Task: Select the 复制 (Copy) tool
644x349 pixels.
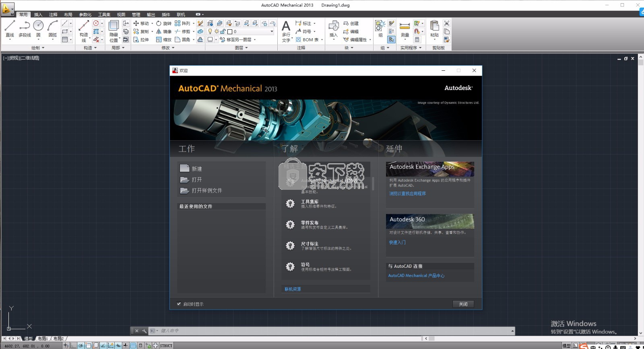Action: click(141, 31)
